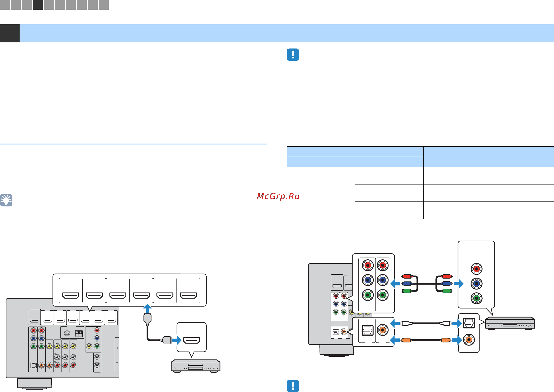
Task: Click the small optical jack at receiver panel bottom left
Action: click(33, 366)
